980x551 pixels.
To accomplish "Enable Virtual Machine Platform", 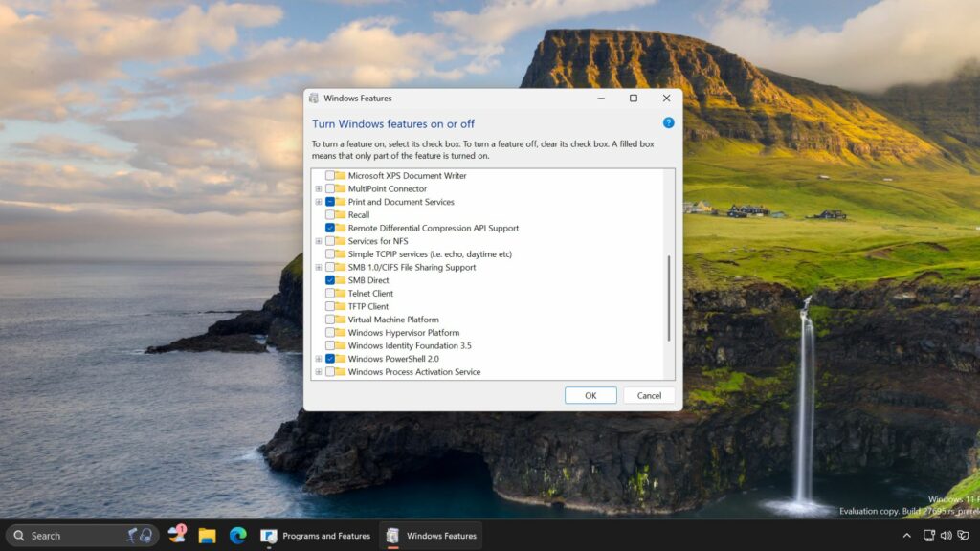I will (x=329, y=319).
